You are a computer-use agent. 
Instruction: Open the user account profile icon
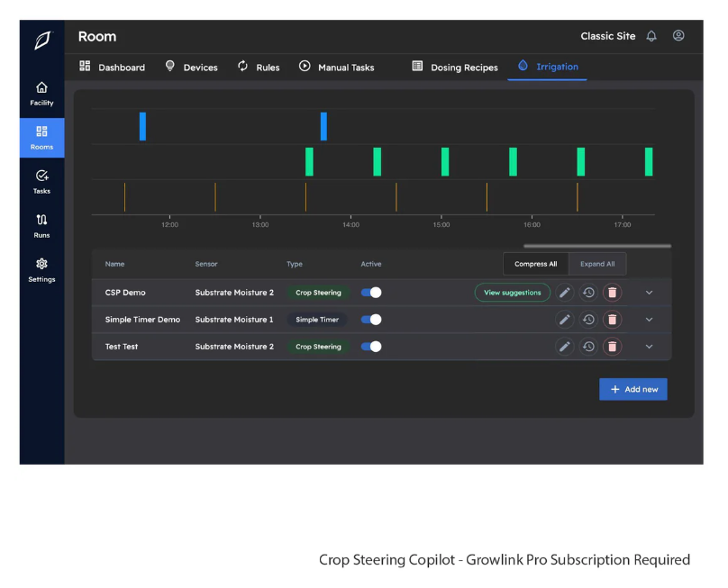(x=678, y=36)
